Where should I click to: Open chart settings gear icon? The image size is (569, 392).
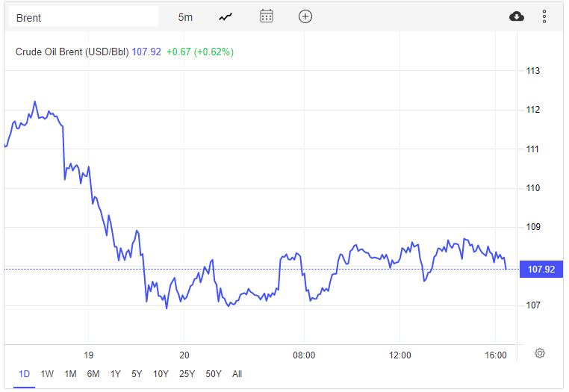(540, 353)
